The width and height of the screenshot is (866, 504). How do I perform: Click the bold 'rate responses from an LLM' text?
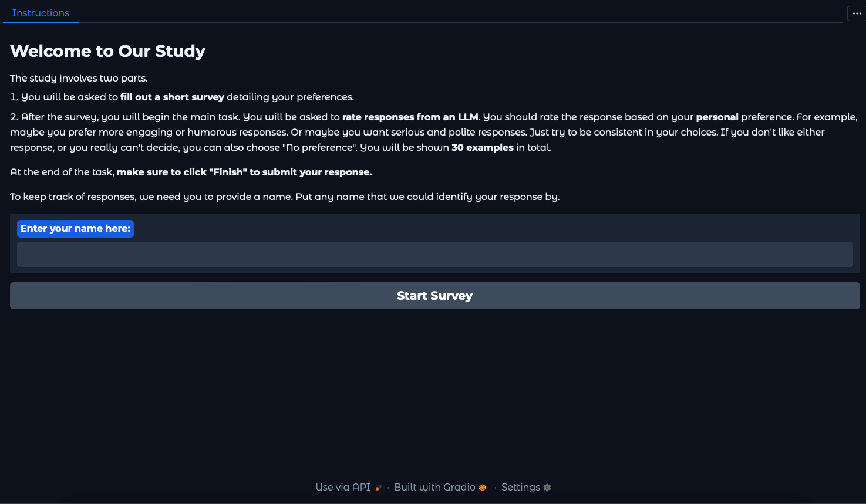tap(410, 117)
